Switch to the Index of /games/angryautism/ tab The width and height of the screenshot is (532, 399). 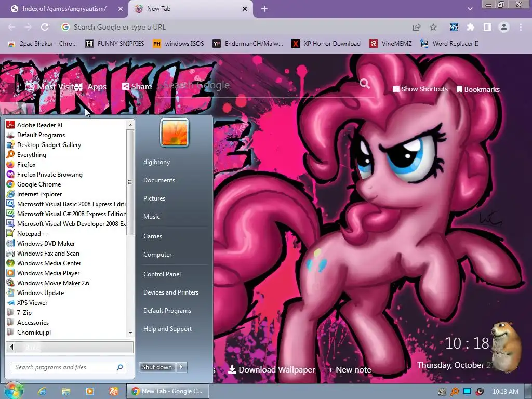pos(64,9)
